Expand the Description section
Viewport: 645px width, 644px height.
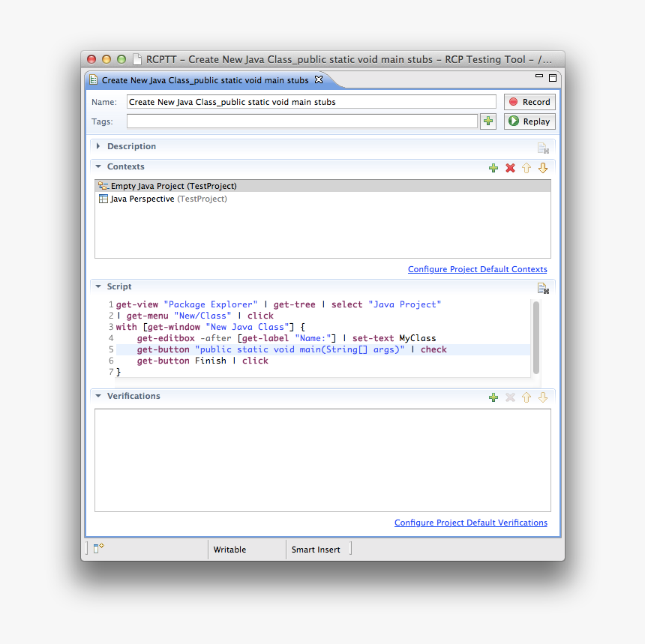click(98, 146)
